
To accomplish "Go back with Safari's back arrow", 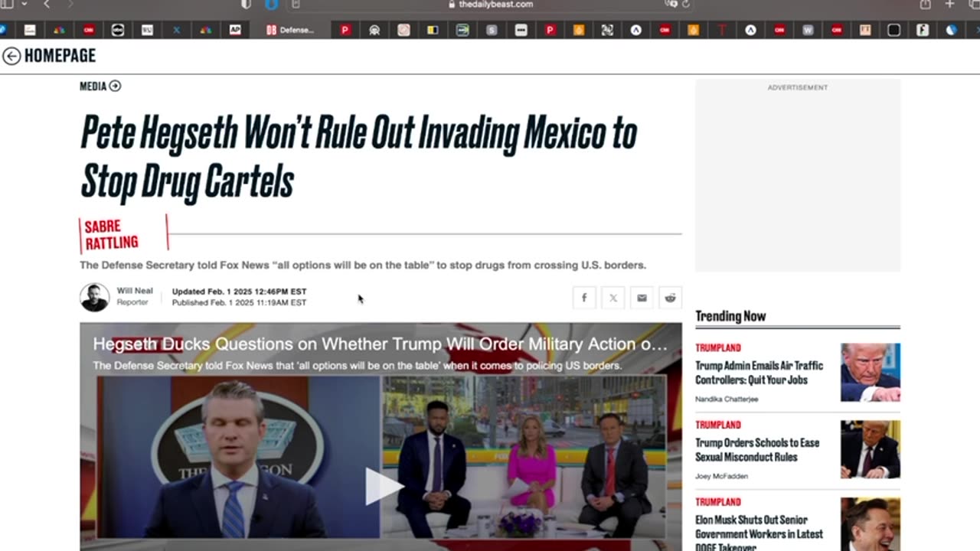I will 47,5.
